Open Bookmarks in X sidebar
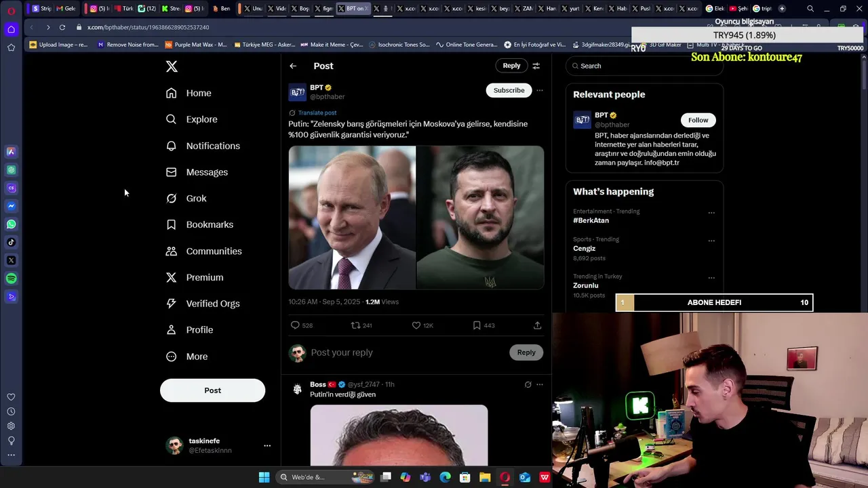868x488 pixels. (200, 224)
